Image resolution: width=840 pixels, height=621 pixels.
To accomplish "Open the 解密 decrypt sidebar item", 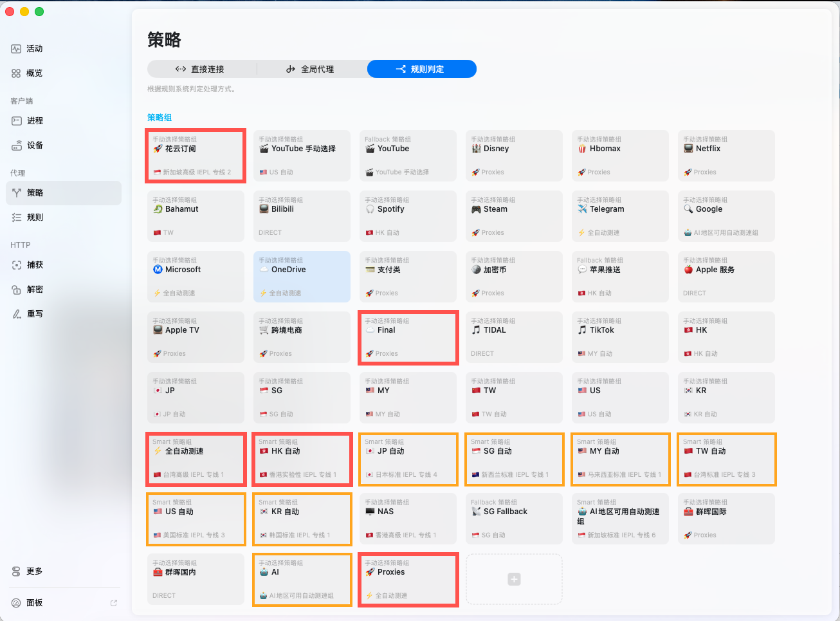I will (x=64, y=290).
